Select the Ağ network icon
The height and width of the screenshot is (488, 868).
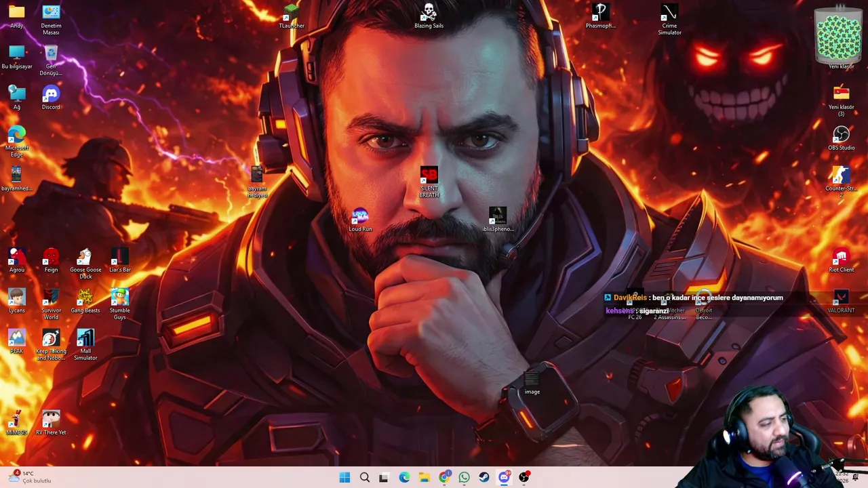(x=17, y=98)
